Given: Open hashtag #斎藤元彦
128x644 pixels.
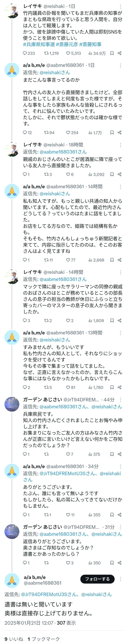Looking at the screenshot, I should coord(67,45).
